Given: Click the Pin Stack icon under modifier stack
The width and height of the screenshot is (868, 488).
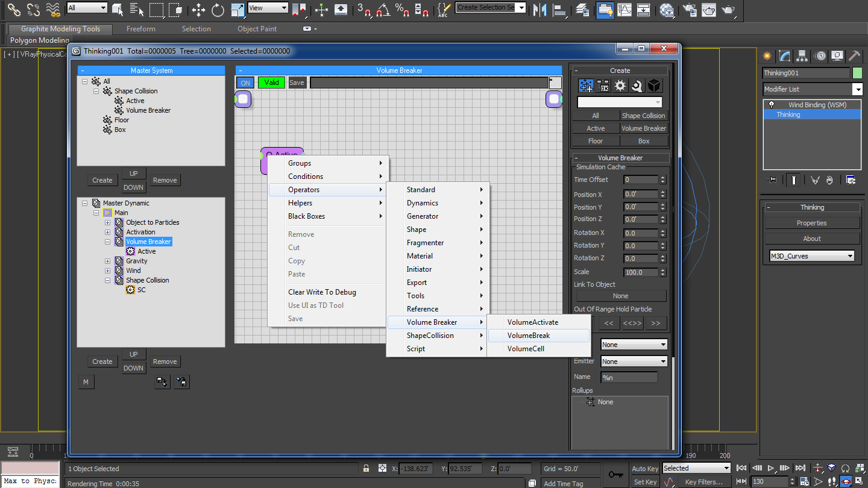Looking at the screenshot, I should 771,180.
